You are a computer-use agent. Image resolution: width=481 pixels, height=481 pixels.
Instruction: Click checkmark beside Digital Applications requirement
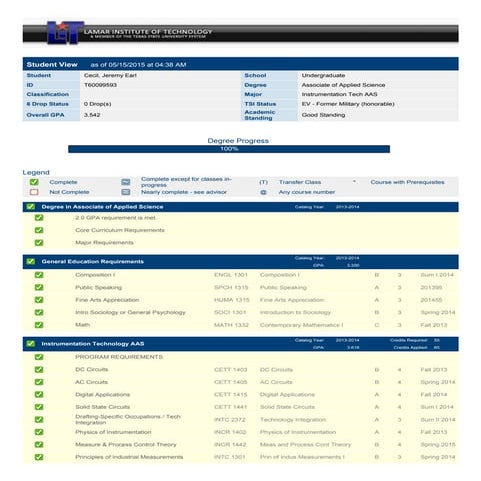(x=39, y=394)
